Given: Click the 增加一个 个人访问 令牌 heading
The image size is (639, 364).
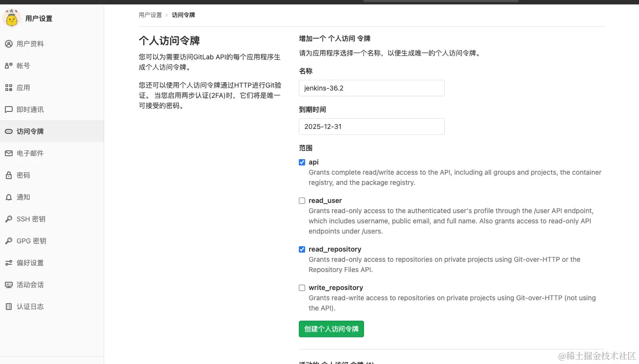Looking at the screenshot, I should 335,38.
